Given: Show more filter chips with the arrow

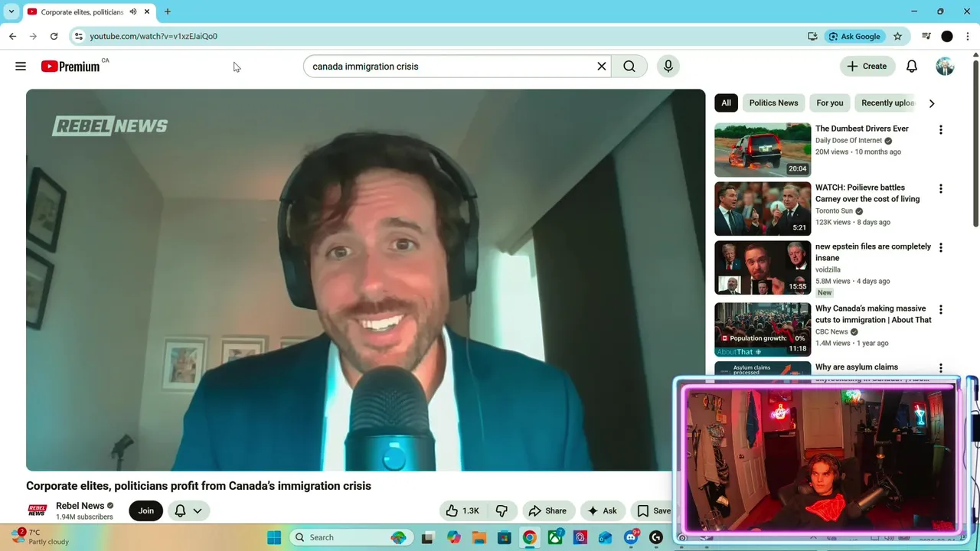Looking at the screenshot, I should coord(932,103).
